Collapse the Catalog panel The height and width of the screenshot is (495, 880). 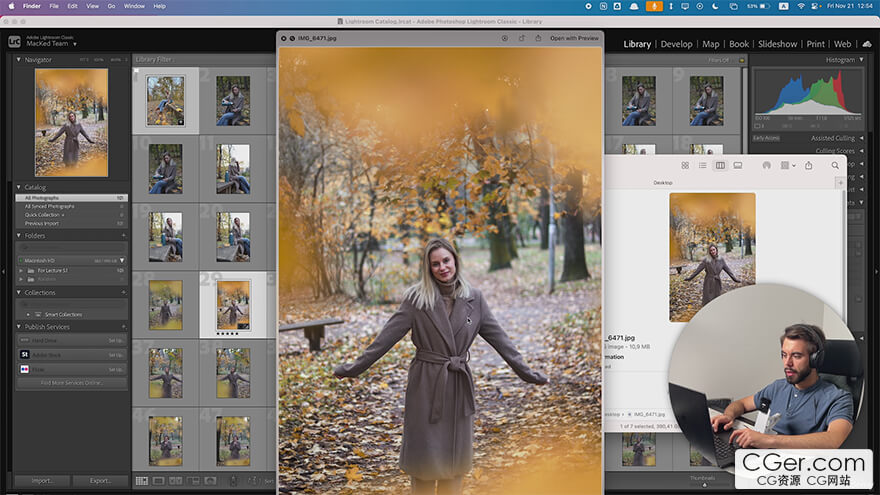(19, 187)
